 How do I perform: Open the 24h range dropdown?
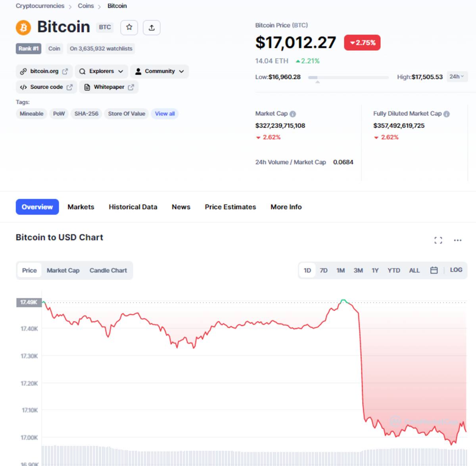pyautogui.click(x=457, y=77)
